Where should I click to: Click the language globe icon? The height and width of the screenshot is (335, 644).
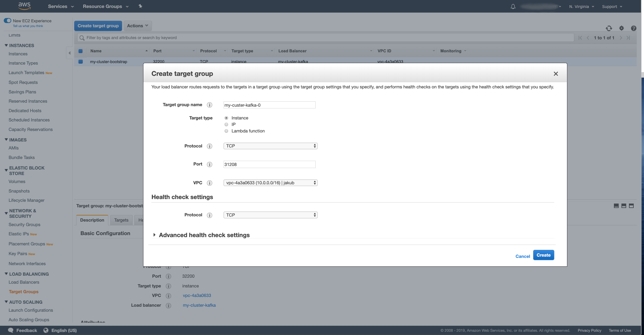point(46,330)
